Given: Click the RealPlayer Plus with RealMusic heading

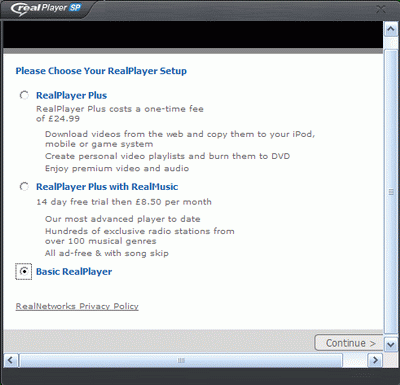Looking at the screenshot, I should point(107,187).
